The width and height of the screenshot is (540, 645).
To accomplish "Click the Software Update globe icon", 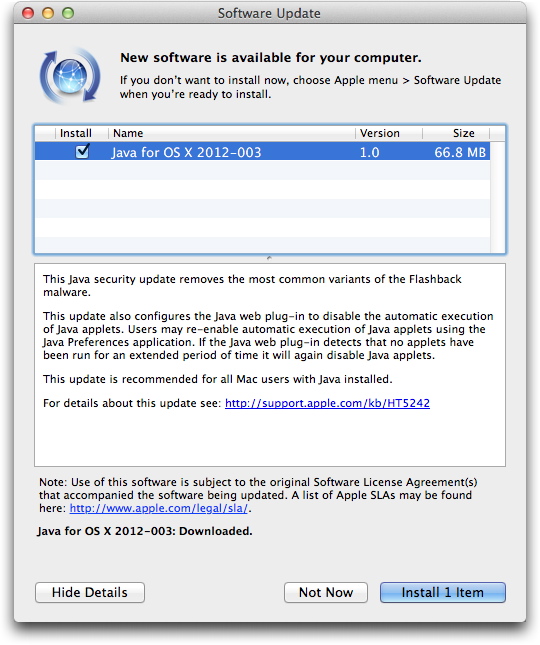I will point(70,76).
